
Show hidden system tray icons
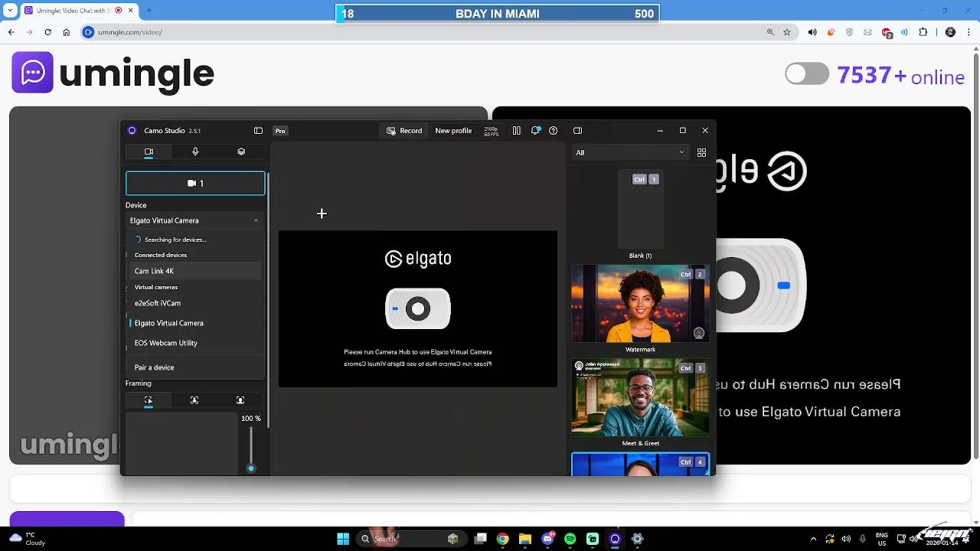[x=813, y=539]
